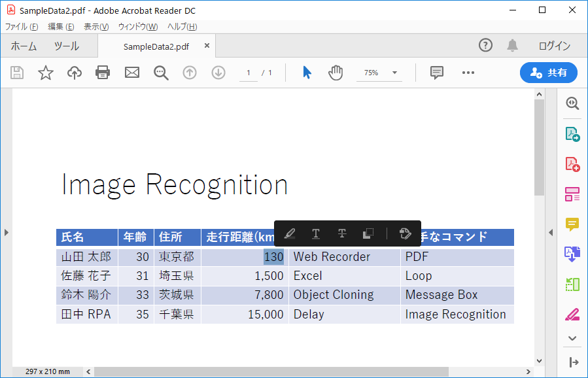Add file to starred with star icon
Image resolution: width=588 pixels, height=378 pixels.
coord(46,73)
